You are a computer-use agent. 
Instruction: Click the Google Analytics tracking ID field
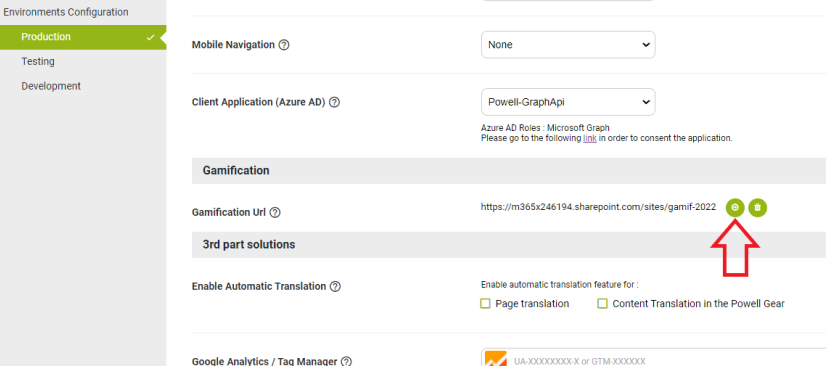[x=653, y=359]
